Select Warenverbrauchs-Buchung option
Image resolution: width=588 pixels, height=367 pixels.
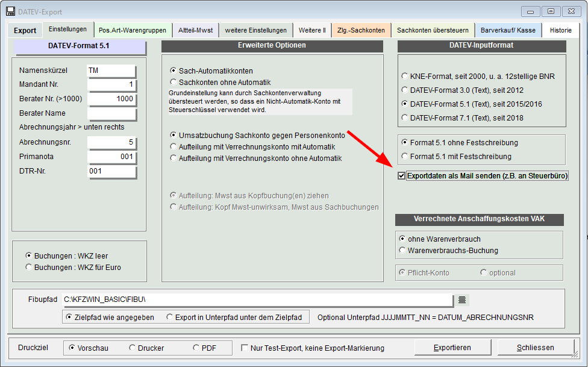click(448, 250)
